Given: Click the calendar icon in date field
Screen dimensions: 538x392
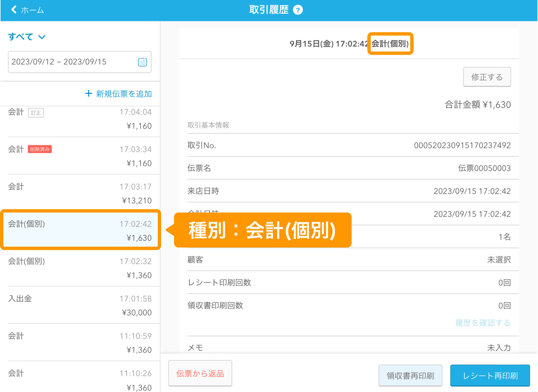Looking at the screenshot, I should point(142,62).
